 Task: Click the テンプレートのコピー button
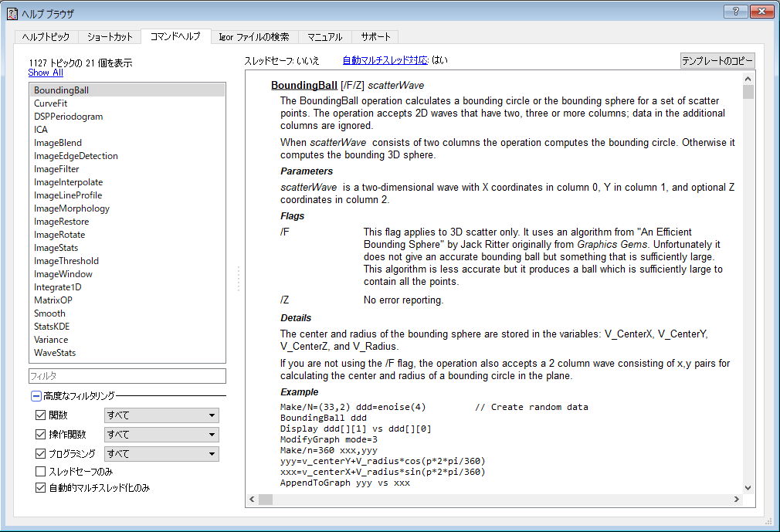pyautogui.click(x=717, y=61)
